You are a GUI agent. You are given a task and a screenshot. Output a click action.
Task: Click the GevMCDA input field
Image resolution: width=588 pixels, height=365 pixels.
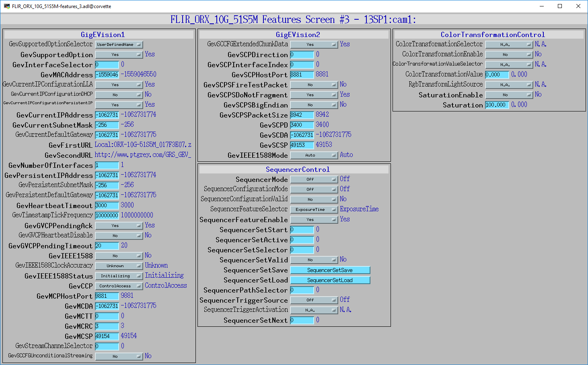tap(107, 306)
